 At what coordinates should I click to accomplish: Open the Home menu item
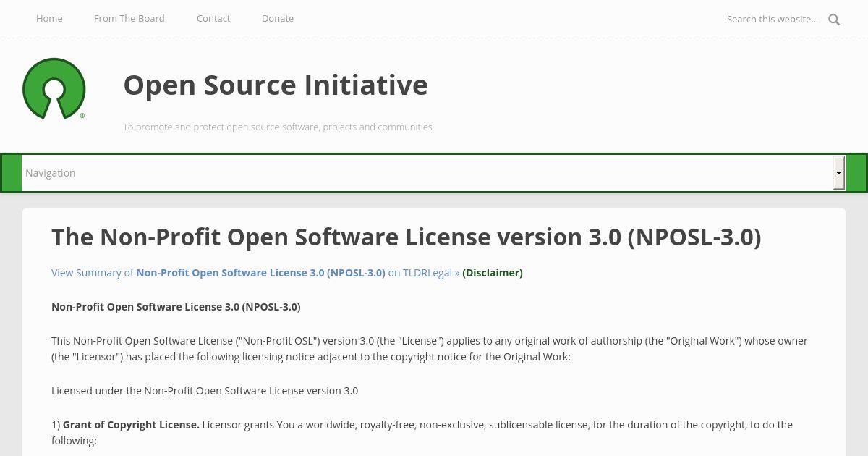(x=49, y=18)
